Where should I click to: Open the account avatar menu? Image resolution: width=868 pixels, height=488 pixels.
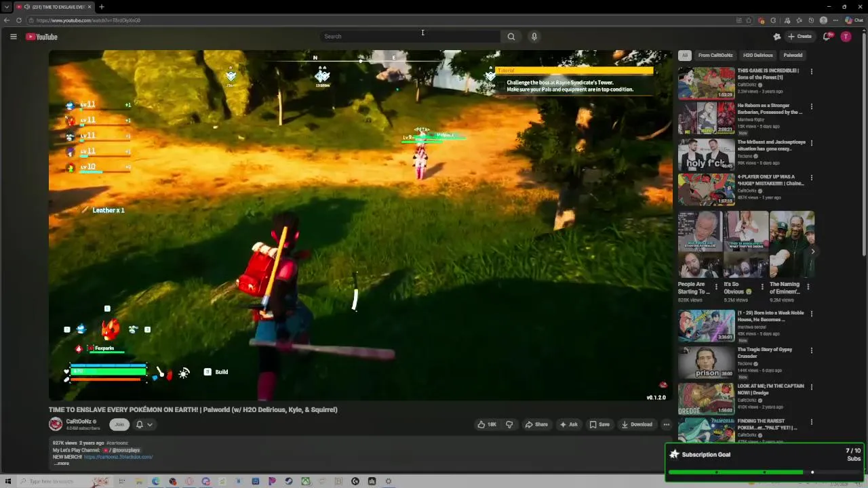(x=846, y=37)
